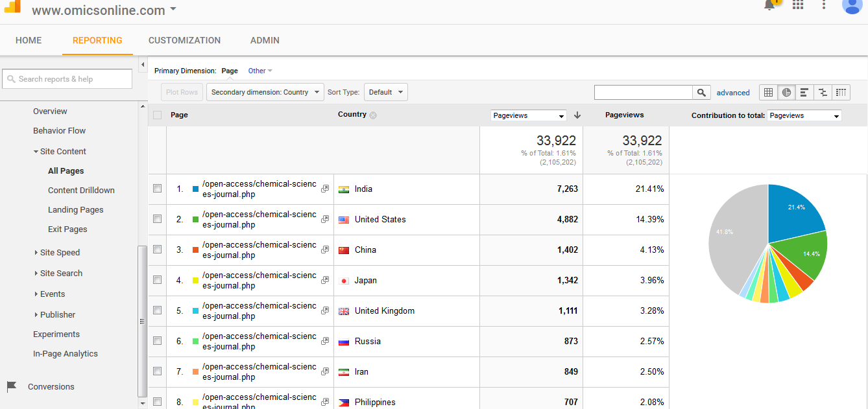Check the Russia row checkbox
The image size is (868, 409).
click(157, 341)
